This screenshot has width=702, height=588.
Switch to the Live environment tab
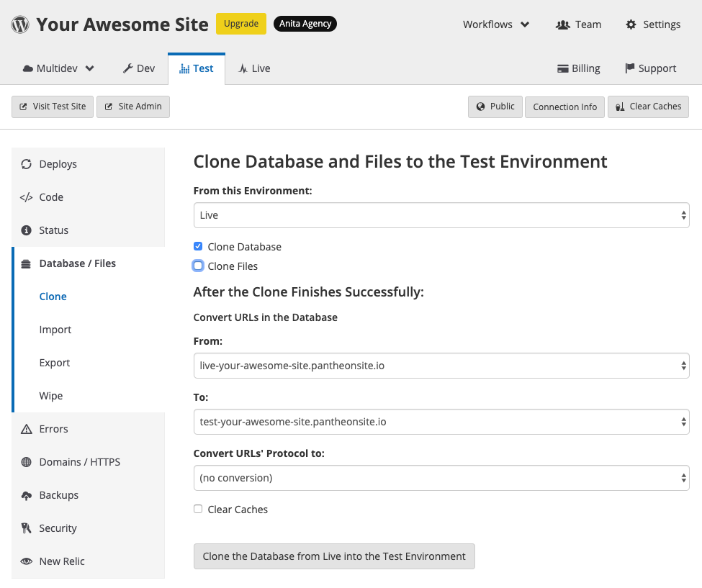coord(254,68)
